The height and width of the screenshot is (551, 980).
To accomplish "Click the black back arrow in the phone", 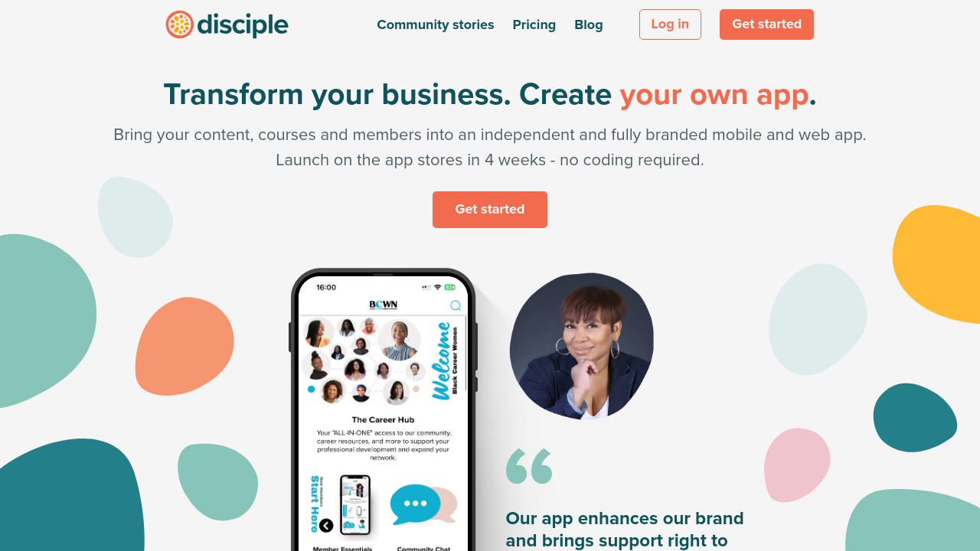I will [x=326, y=525].
